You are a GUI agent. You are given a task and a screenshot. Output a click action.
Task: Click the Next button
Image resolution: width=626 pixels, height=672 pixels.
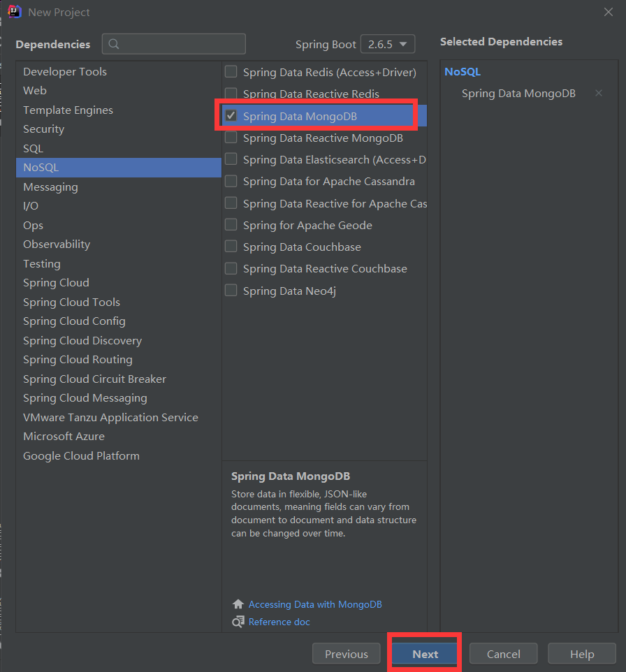coord(424,654)
